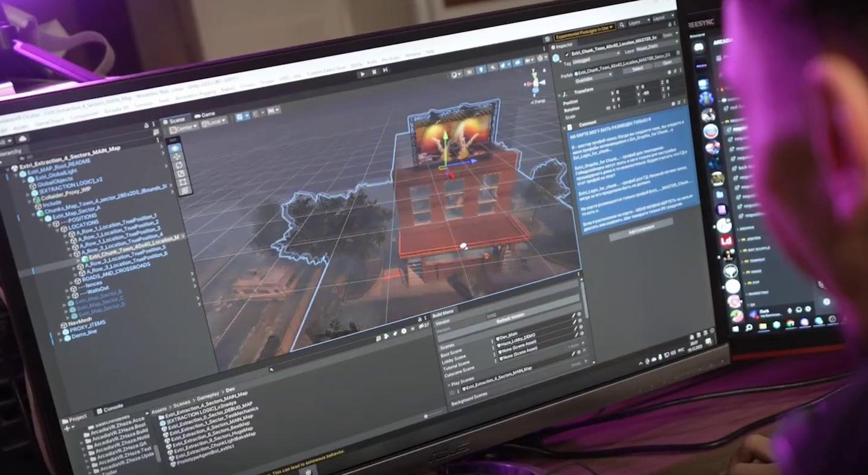Open the Local handle rotation dropdown

point(214,121)
